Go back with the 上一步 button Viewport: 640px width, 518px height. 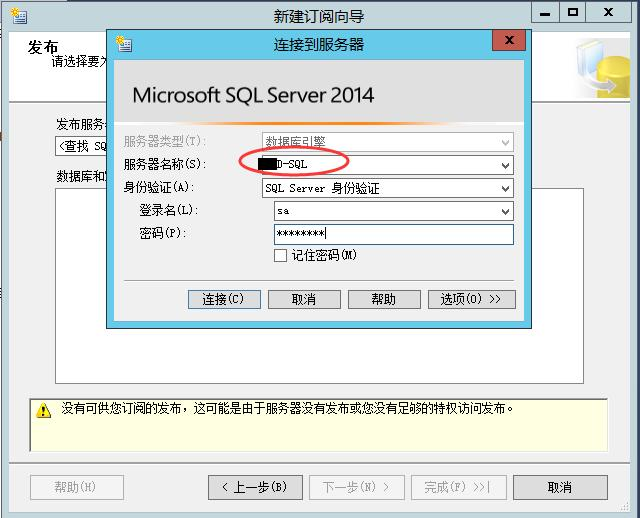[254, 487]
